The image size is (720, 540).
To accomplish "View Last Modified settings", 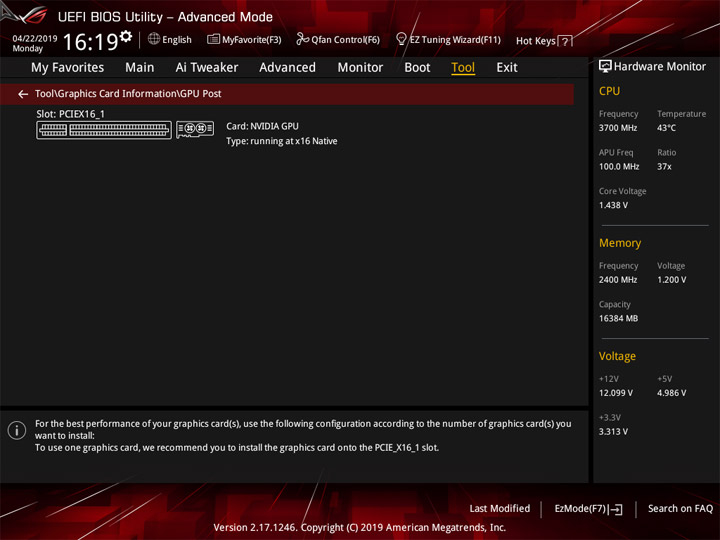I will (x=500, y=508).
